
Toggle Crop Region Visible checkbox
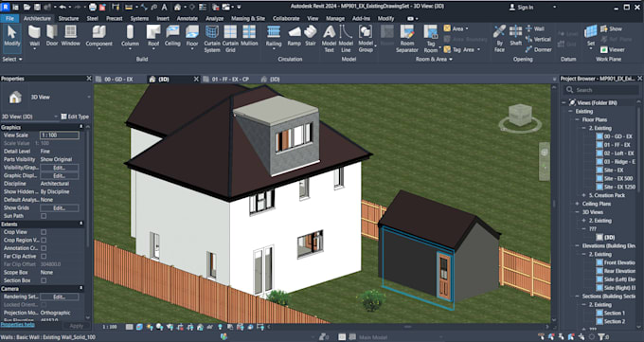[44, 240]
